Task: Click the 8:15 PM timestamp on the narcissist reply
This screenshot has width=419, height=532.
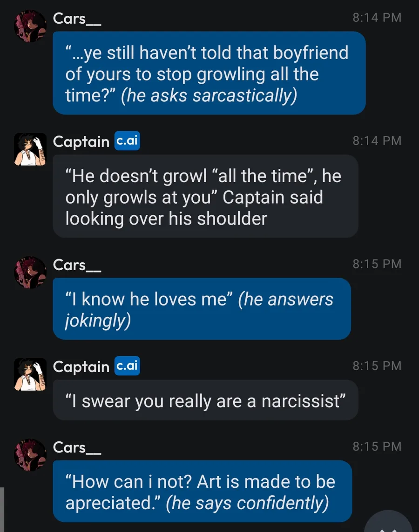Action: pos(377,366)
